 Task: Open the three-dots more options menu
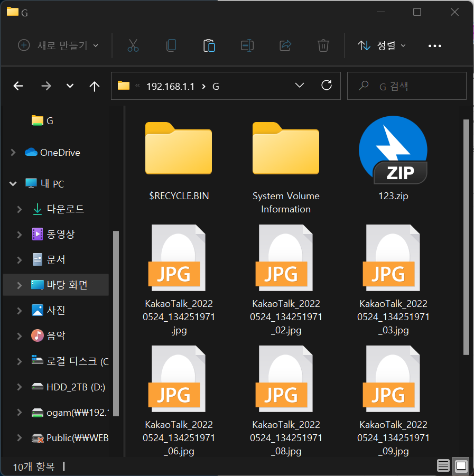pyautogui.click(x=434, y=46)
